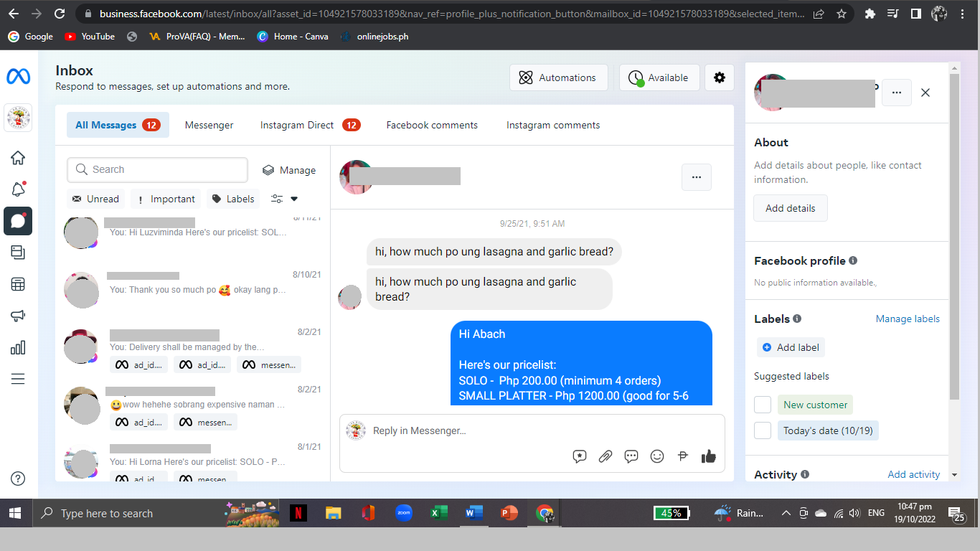The image size is (980, 551).
Task: Bookmark this page with the star icon
Action: [842, 14]
